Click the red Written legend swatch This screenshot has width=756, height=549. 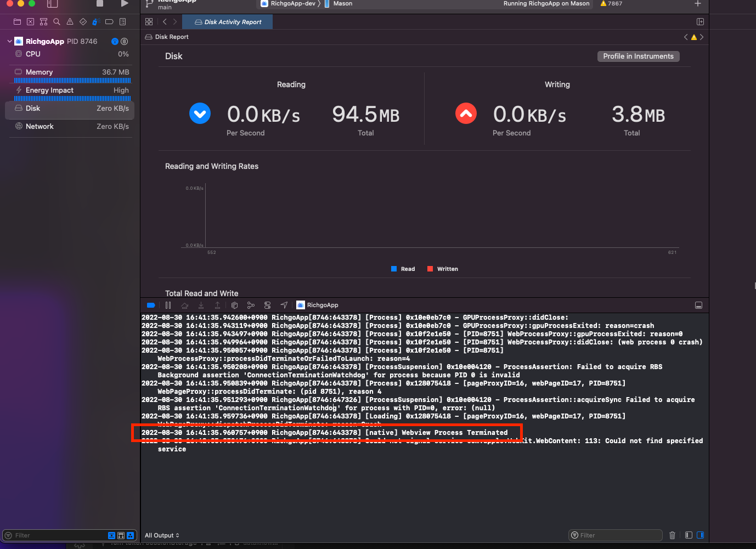tap(430, 269)
